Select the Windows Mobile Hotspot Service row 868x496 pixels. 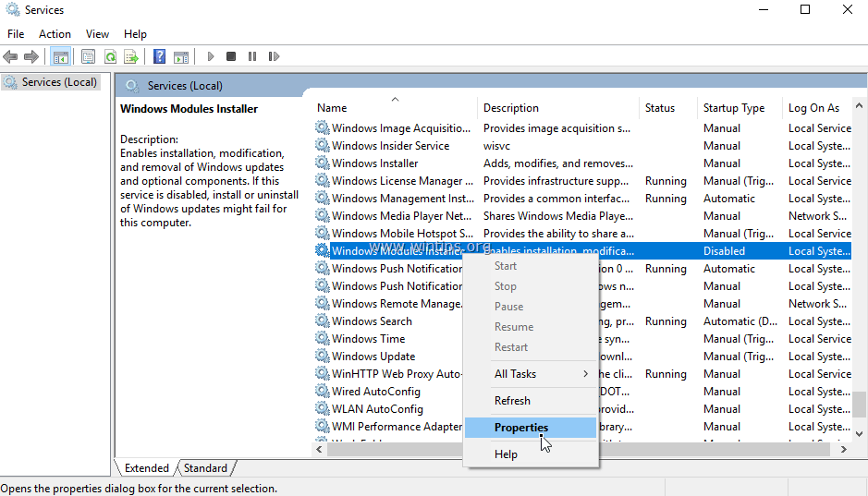click(582, 234)
